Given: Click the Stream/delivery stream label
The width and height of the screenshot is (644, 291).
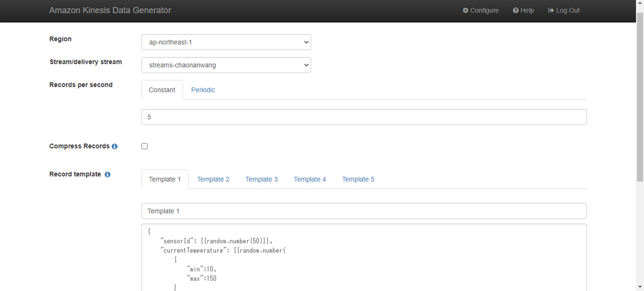Looking at the screenshot, I should point(86,62).
